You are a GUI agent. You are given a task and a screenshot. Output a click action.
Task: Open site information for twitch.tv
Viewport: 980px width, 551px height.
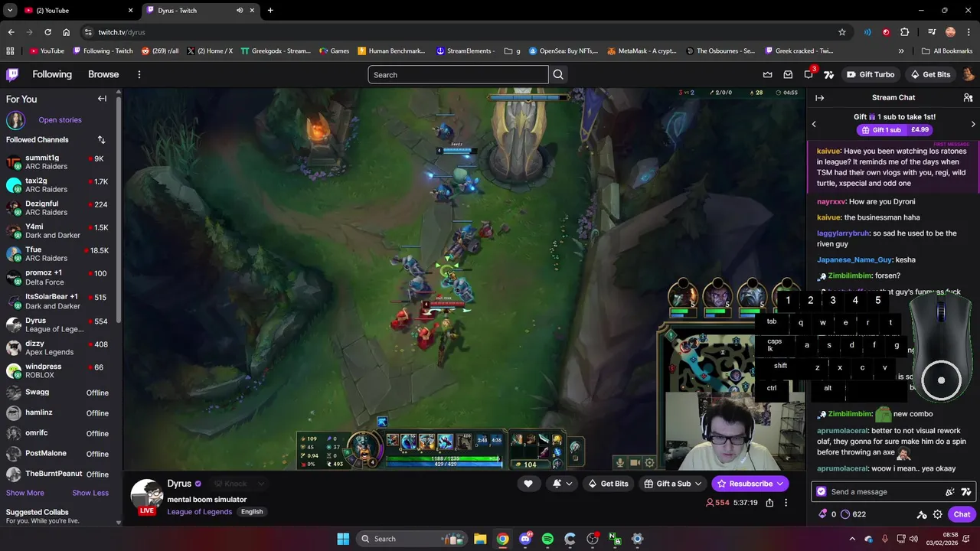(88, 32)
